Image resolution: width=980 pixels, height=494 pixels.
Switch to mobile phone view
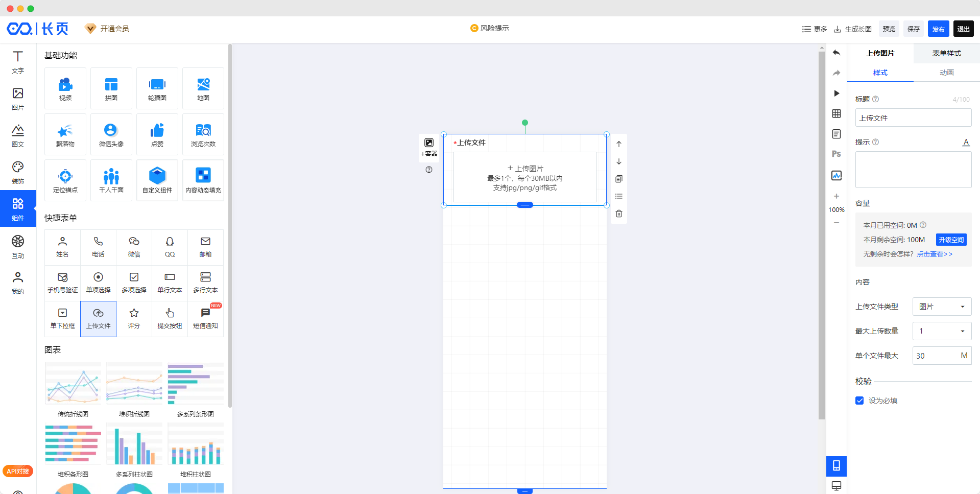pyautogui.click(x=836, y=466)
